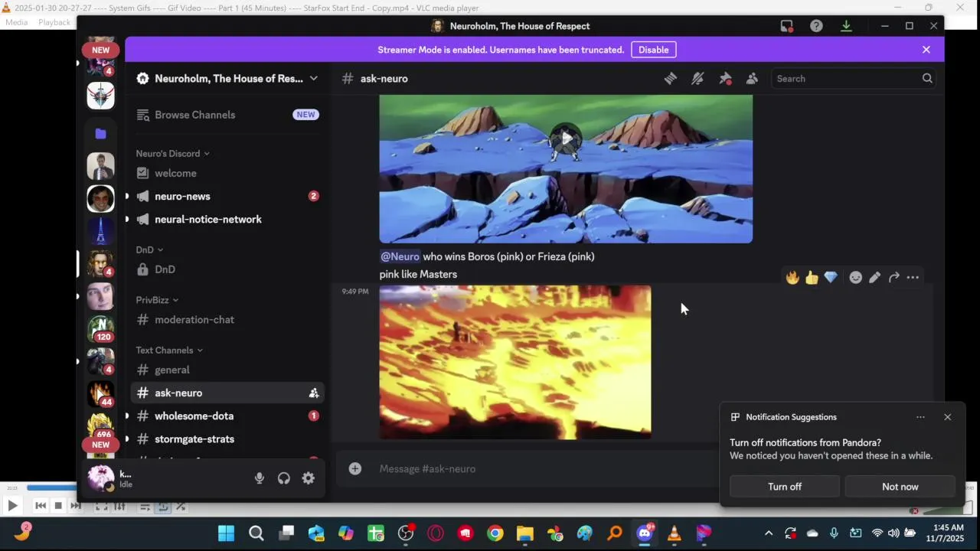Open More message options (three dots)
Image resolution: width=980 pixels, height=551 pixels.
click(x=913, y=278)
